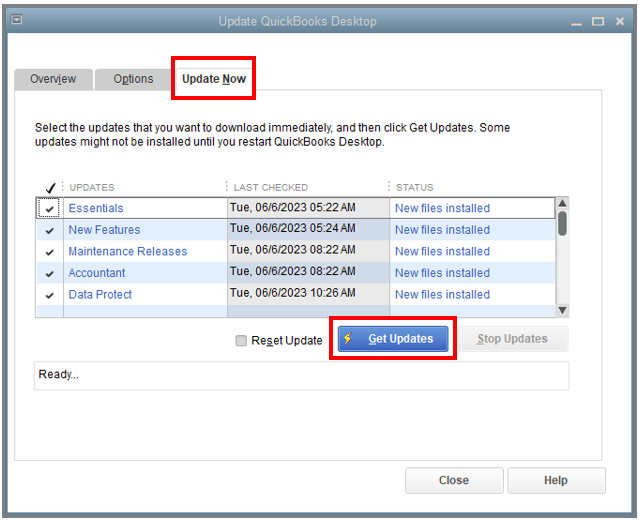The image size is (639, 521).
Task: Click Maintenance Releases status 'New files installed'
Action: (x=443, y=252)
